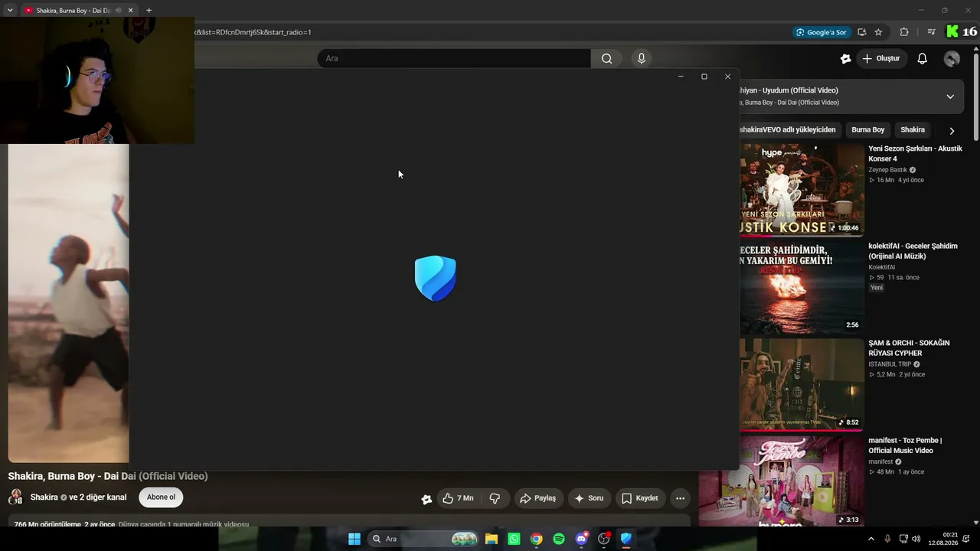
Task: Show more filter chips with right arrow
Action: [952, 131]
